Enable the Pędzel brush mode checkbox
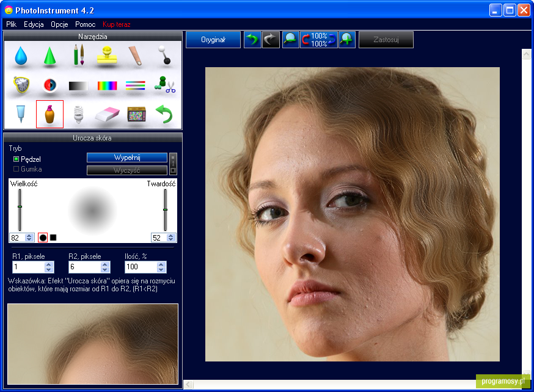Image resolution: width=534 pixels, height=392 pixels. 16,159
